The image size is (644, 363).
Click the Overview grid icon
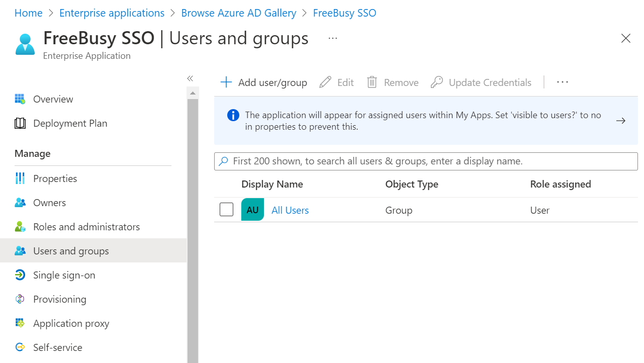[20, 99]
